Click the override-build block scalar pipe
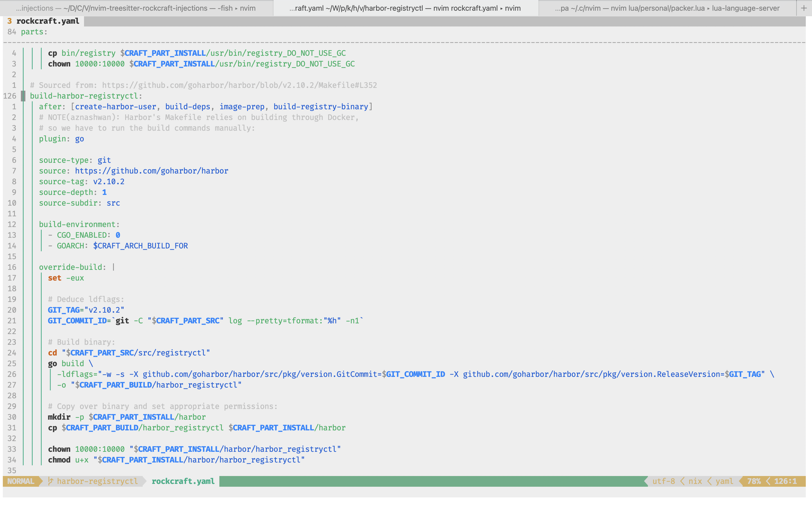 [x=113, y=267]
